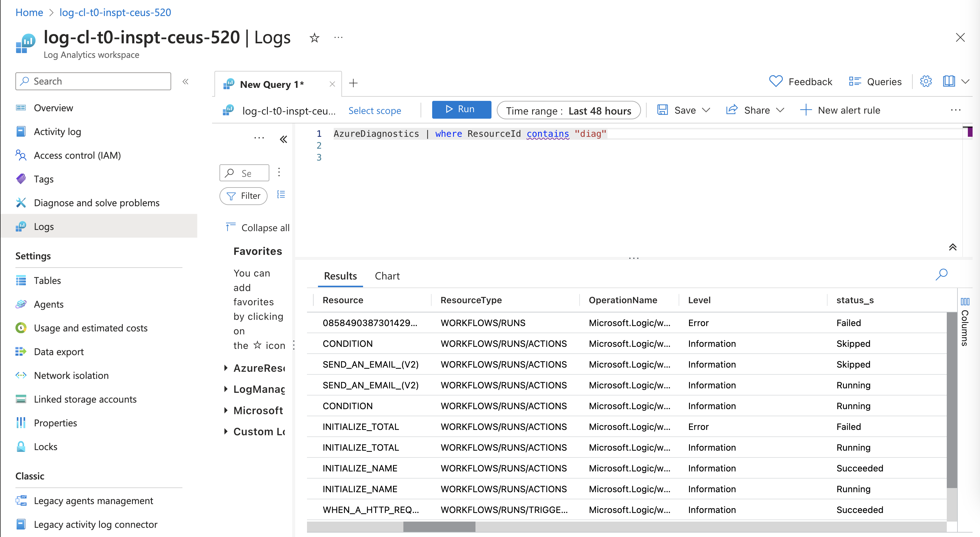Click Collapse all in schema tree
The width and height of the screenshot is (980, 537).
tap(257, 228)
